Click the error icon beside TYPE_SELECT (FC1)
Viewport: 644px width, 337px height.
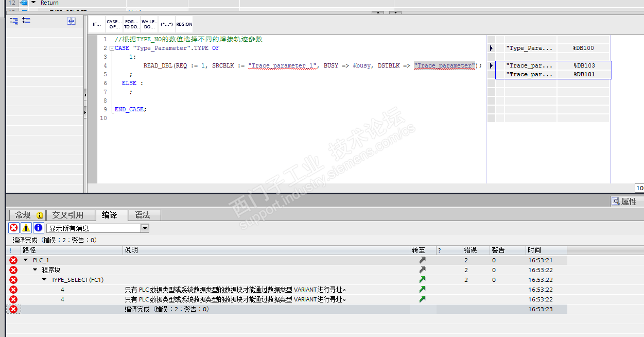[13, 279]
